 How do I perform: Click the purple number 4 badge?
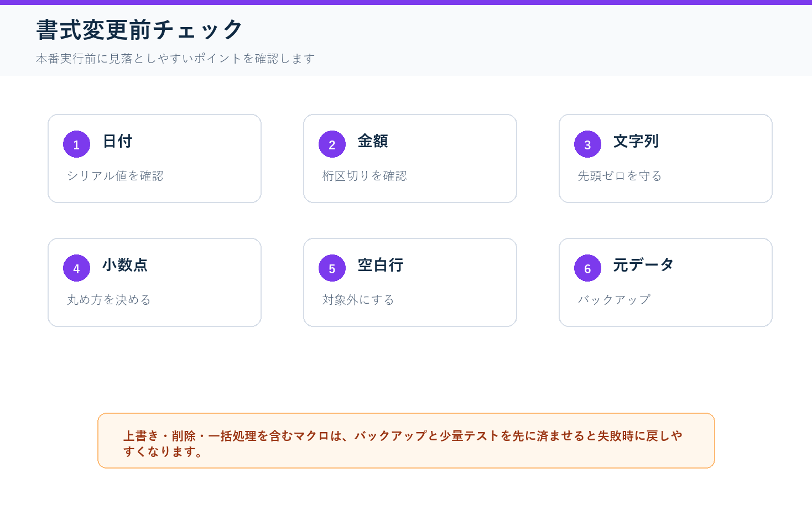tap(76, 268)
